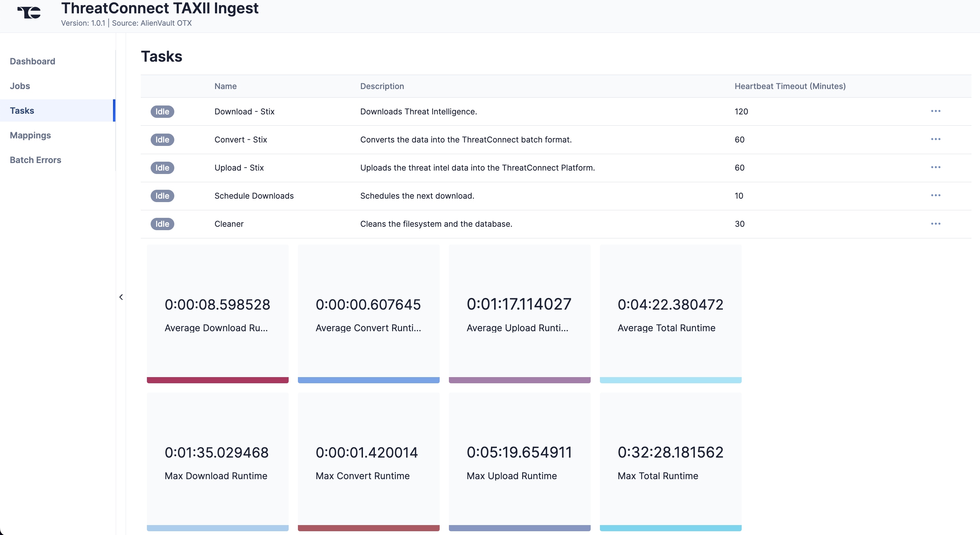Click the Description column header
The width and height of the screenshot is (980, 535).
pos(382,86)
